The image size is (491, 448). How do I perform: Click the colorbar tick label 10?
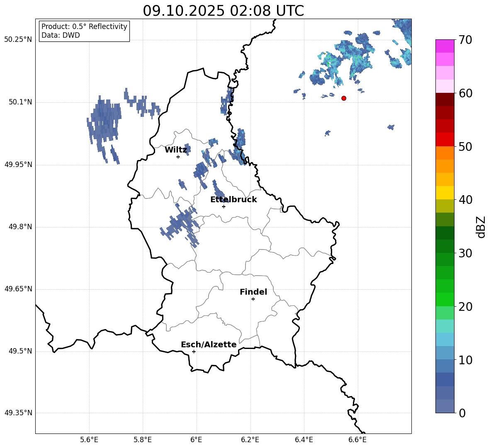point(465,360)
